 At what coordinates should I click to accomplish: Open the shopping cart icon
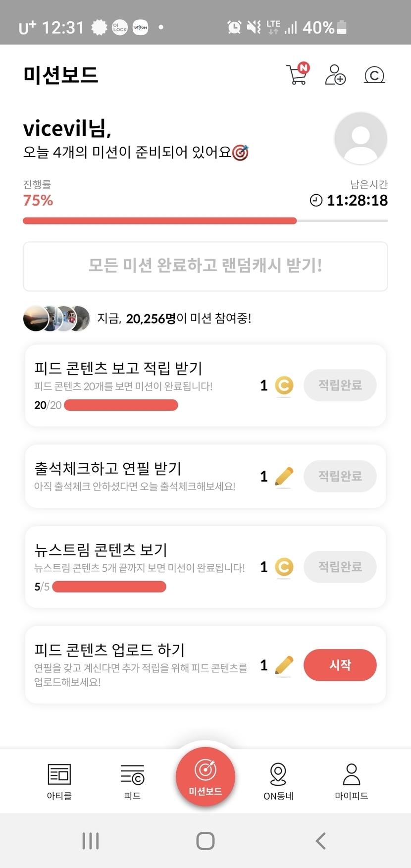point(297,75)
